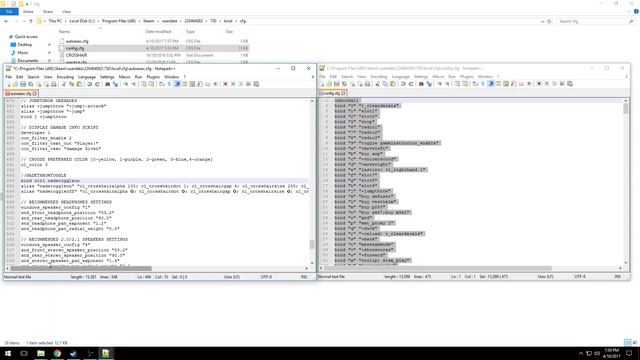Screen dimensions: 640x360
Task: Click Save Recorded Macro icon in autoexec.cfg window
Action: [x=256, y=84]
